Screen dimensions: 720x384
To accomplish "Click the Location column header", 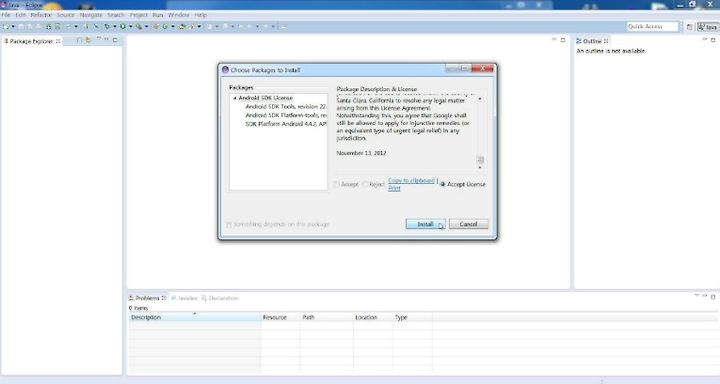I will 372,317.
